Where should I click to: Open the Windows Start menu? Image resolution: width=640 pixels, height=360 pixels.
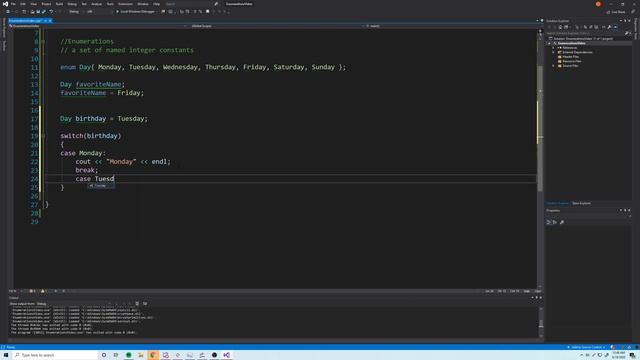point(6,355)
